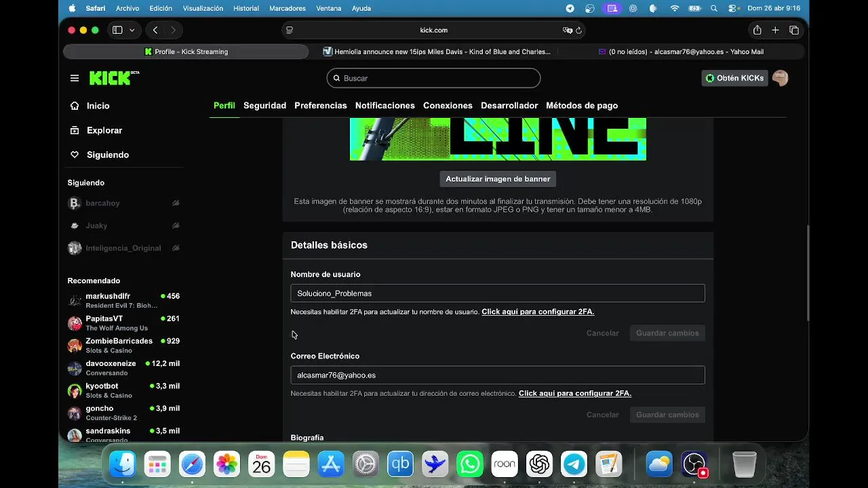Switch to the Preferencias tab
868x488 pixels.
coord(321,106)
